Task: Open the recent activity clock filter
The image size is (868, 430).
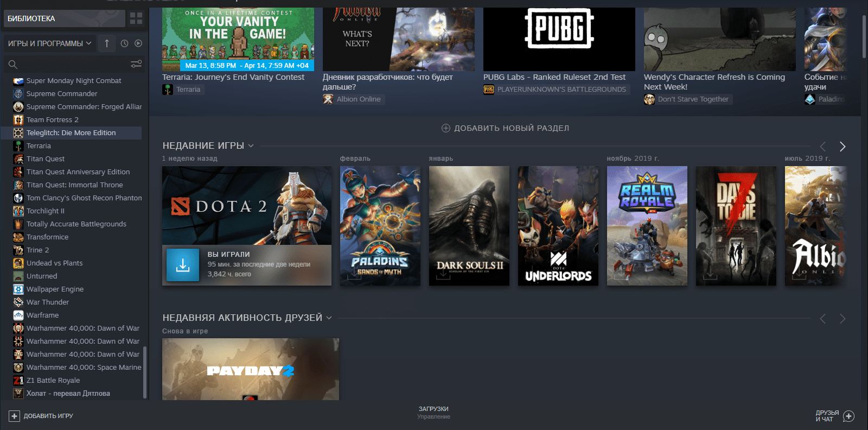Action: click(124, 43)
